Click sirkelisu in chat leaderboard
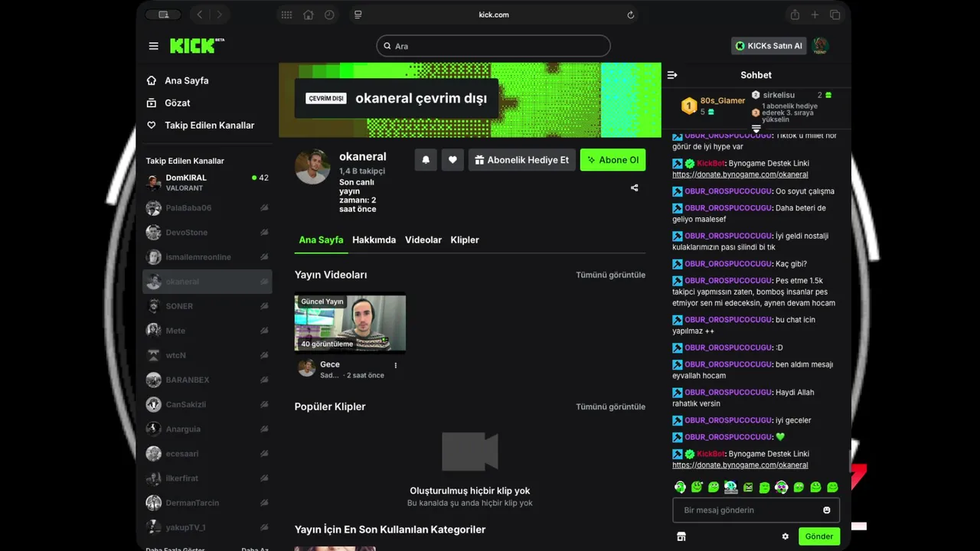 click(x=779, y=95)
